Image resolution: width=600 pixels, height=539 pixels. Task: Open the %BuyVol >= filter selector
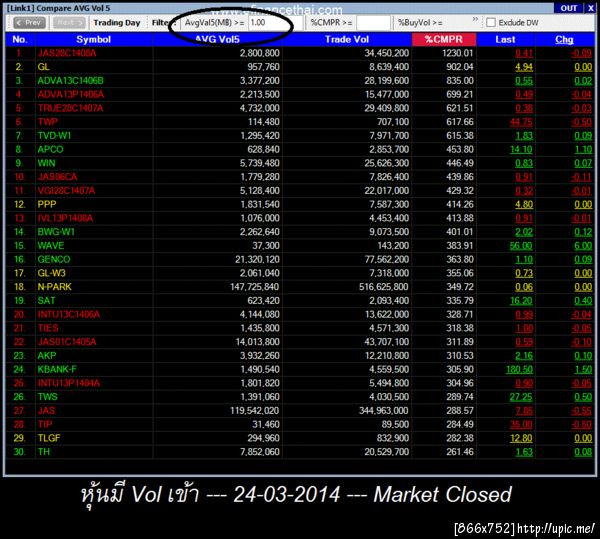(x=420, y=23)
